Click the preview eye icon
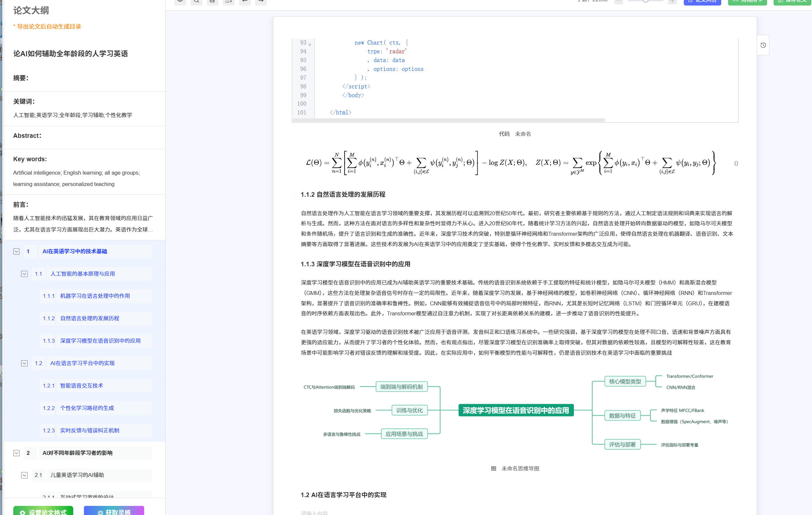Viewport: 812px width, 515px height. pos(180,1)
